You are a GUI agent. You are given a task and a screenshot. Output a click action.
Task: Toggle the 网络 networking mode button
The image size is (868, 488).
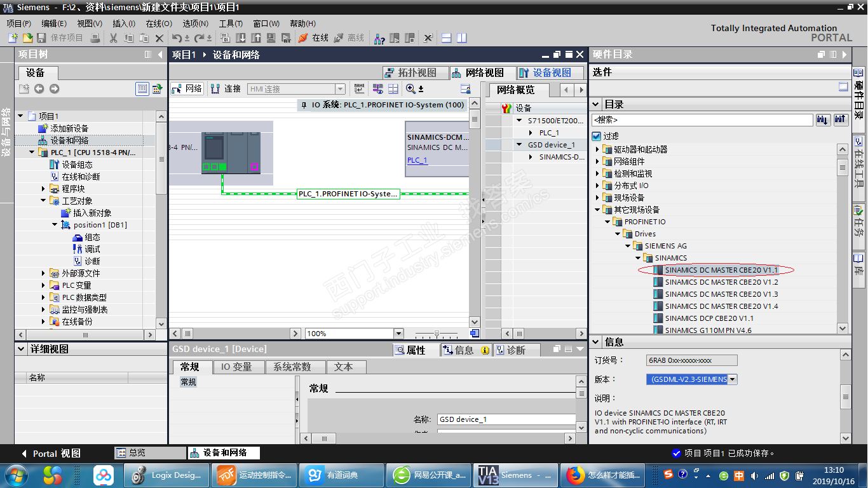(186, 89)
